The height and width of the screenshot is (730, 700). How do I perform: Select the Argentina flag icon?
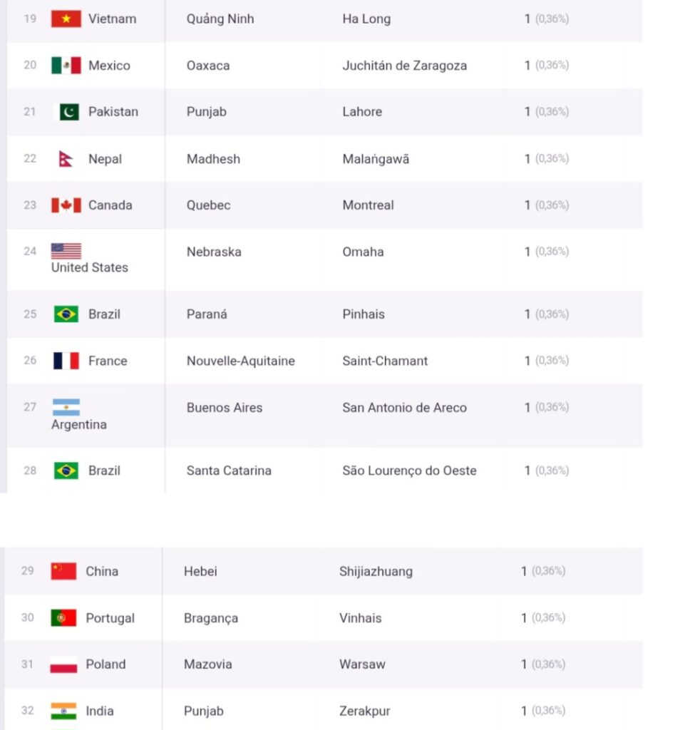point(66,407)
